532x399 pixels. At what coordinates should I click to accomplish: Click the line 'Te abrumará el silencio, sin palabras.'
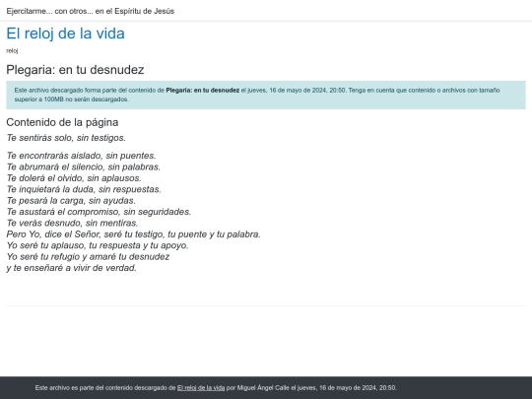(84, 166)
